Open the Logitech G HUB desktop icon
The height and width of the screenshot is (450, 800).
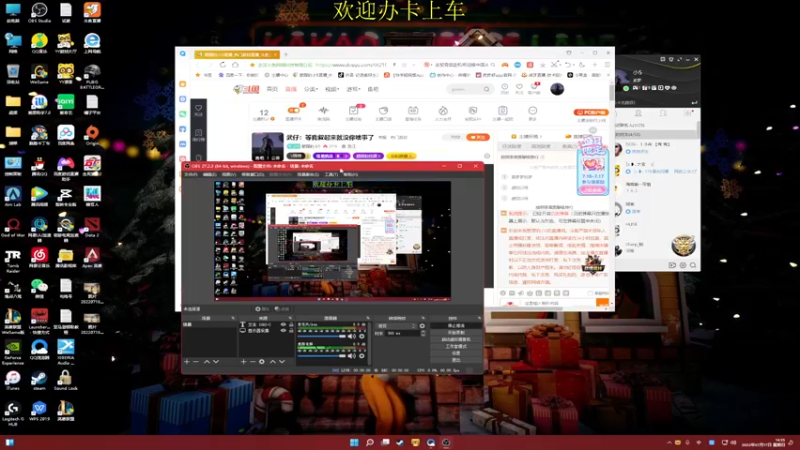[13, 413]
